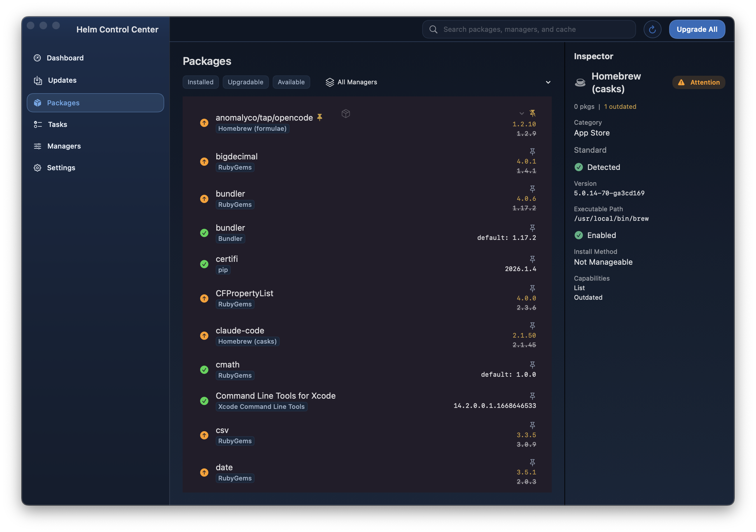Click the package cube icon next to anomalyco/tap/opencode
This screenshot has height=532, width=756.
tap(346, 114)
